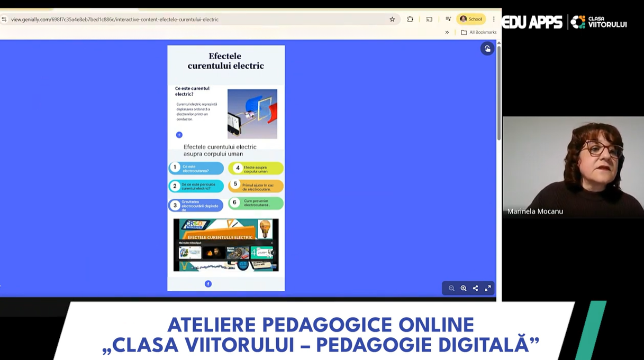The width and height of the screenshot is (644, 360).
Task: Enter fullscreen mode in Genially viewer
Action: [x=488, y=288]
